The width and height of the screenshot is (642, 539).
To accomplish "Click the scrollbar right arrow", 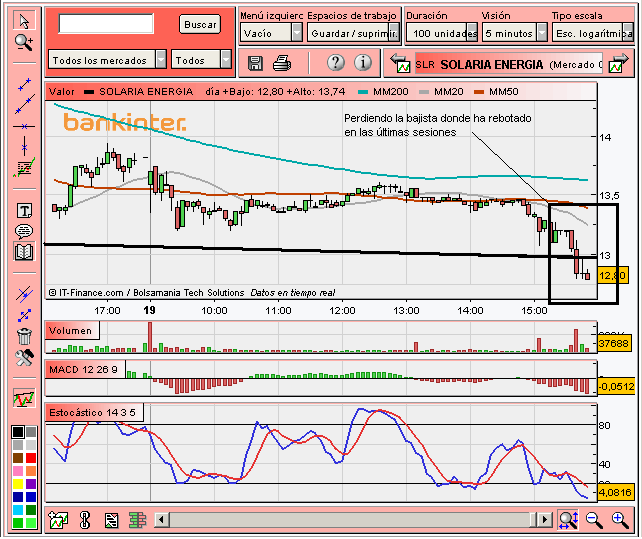I will (x=544, y=520).
